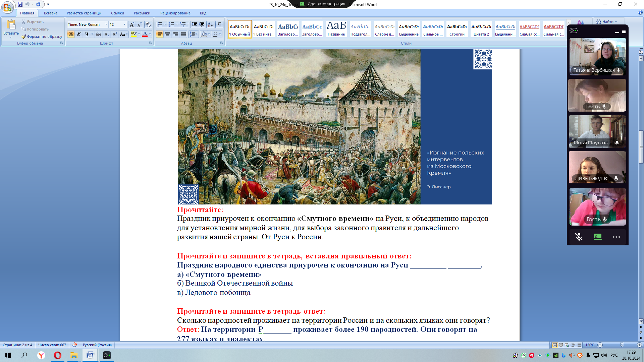
Task: Click Татьяна Вербицкая's video tile
Action: (x=597, y=56)
